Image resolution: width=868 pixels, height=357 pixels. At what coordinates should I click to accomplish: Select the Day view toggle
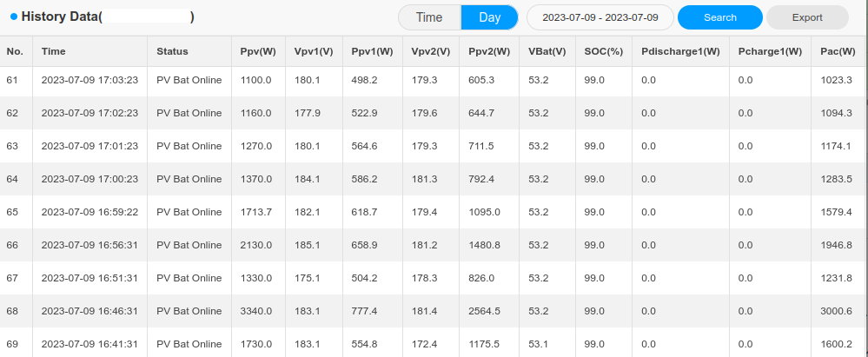point(489,17)
